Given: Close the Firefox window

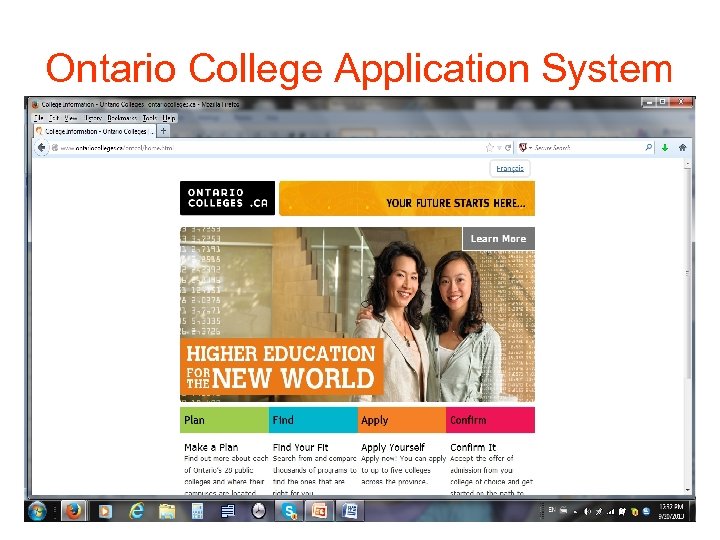Looking at the screenshot, I should [x=681, y=102].
